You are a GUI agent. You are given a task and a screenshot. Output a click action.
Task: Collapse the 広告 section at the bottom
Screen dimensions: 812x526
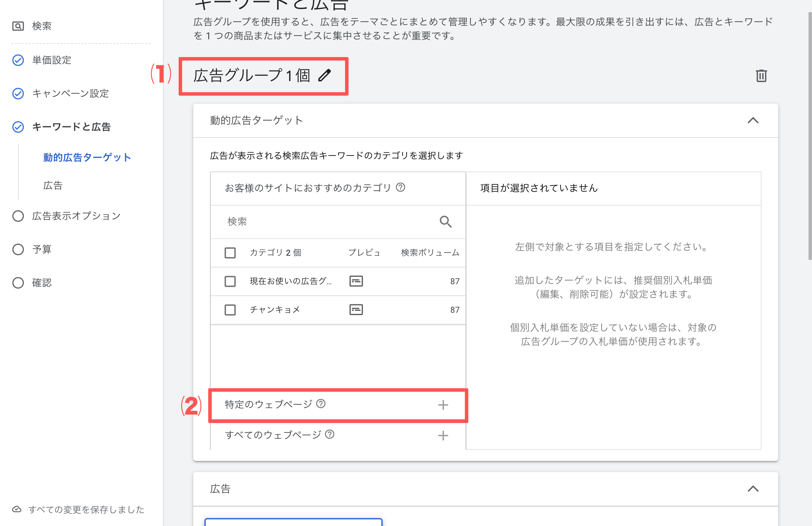[x=754, y=489]
